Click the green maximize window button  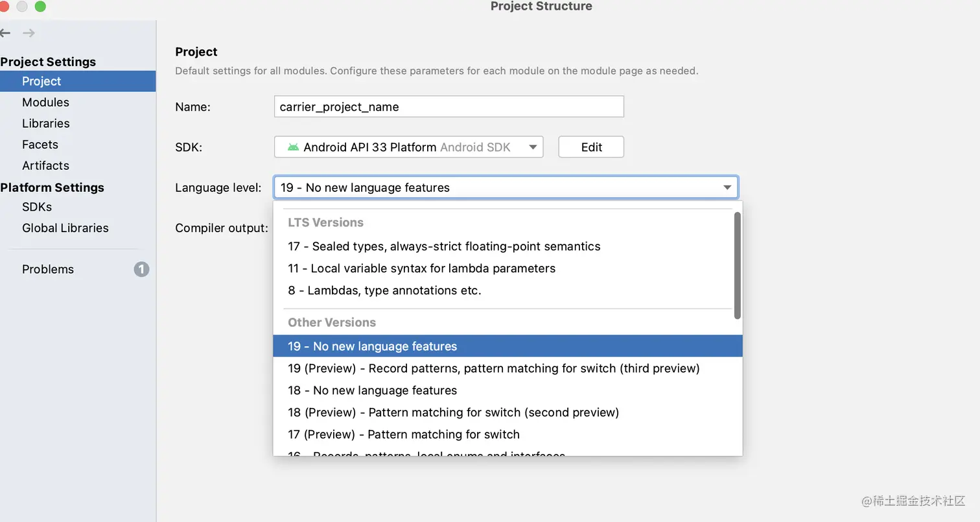coord(40,6)
